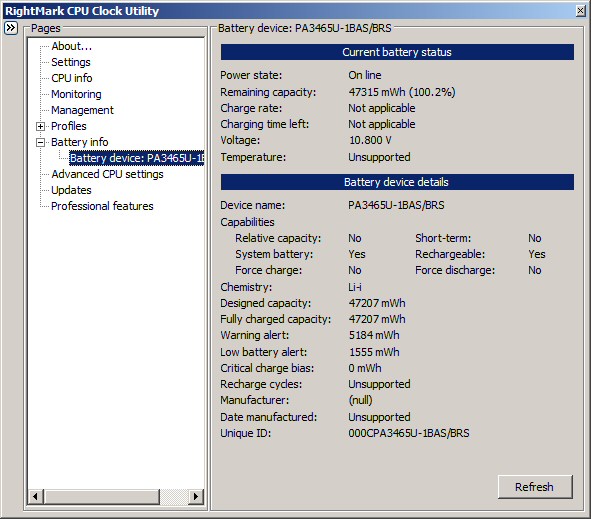The image size is (591, 519).
Task: Open the Professional features page
Action: (x=102, y=206)
